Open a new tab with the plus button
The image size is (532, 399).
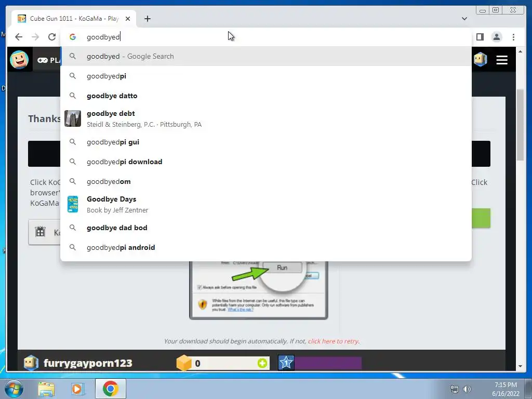[x=147, y=19]
